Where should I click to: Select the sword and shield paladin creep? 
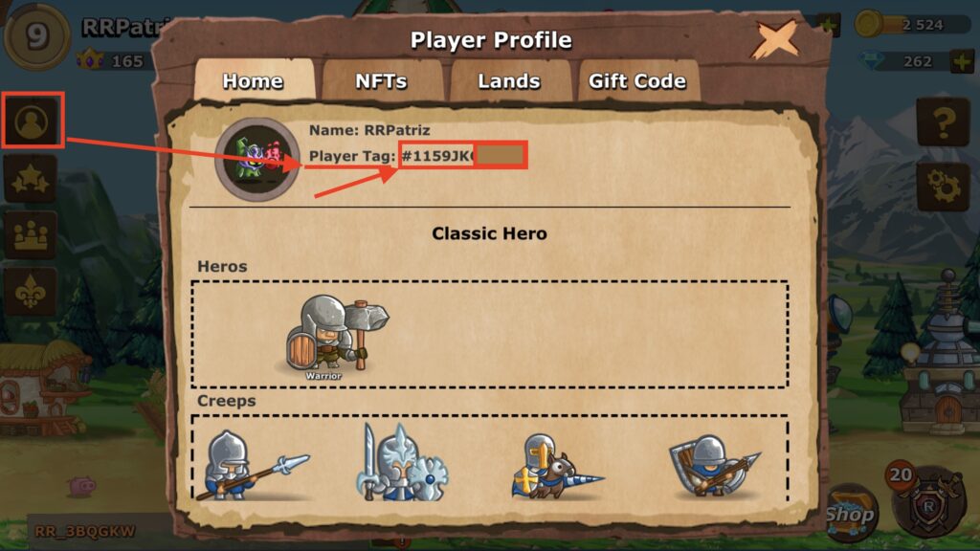[x=403, y=464]
